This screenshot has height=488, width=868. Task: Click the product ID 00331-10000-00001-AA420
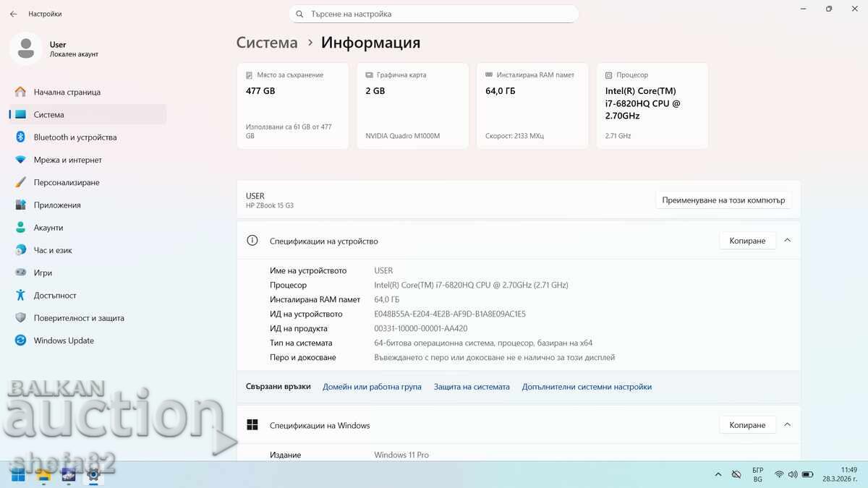pyautogui.click(x=421, y=328)
